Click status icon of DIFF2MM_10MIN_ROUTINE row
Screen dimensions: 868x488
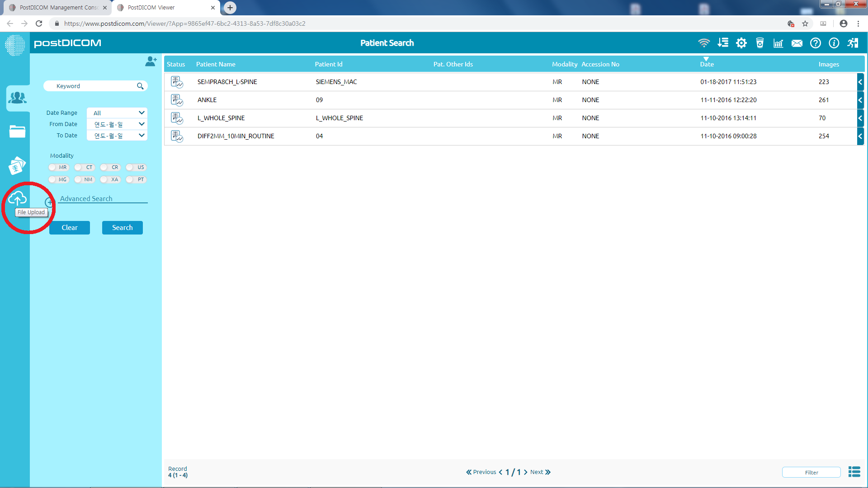177,136
